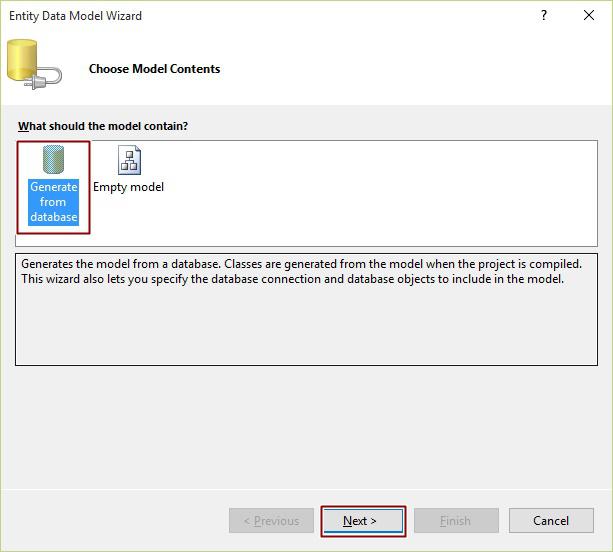Image resolution: width=613 pixels, height=552 pixels.
Task: Choose the "Empty model" text label
Action: pyautogui.click(x=129, y=187)
